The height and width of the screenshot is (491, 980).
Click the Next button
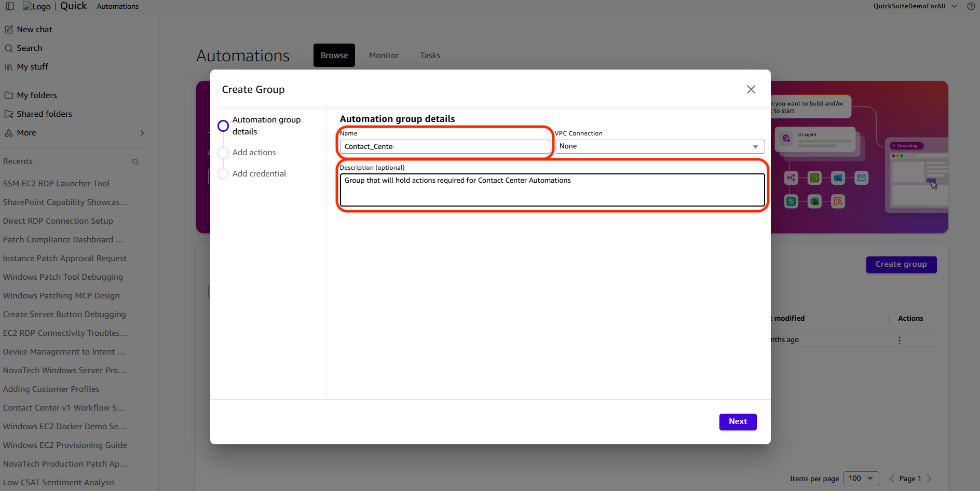[x=738, y=422]
